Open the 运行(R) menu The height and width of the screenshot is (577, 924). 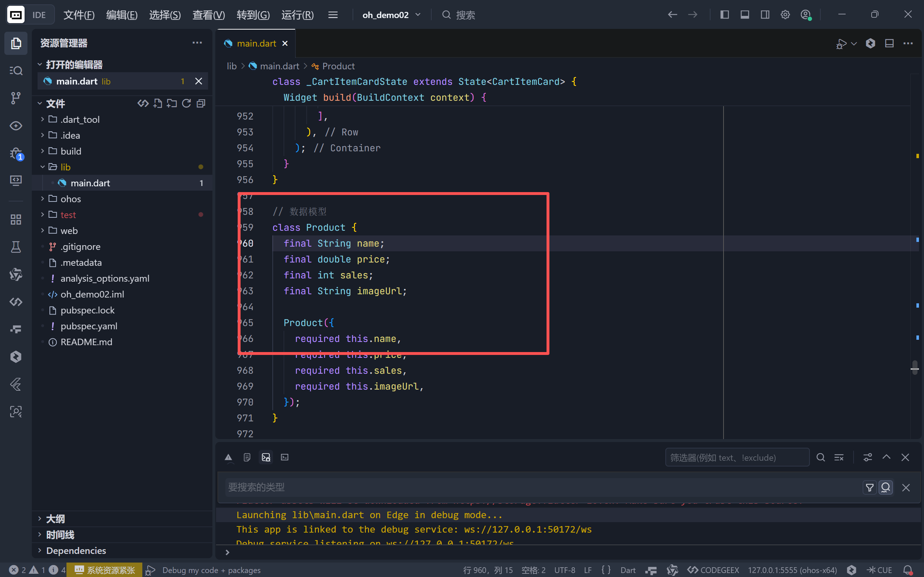click(x=297, y=15)
